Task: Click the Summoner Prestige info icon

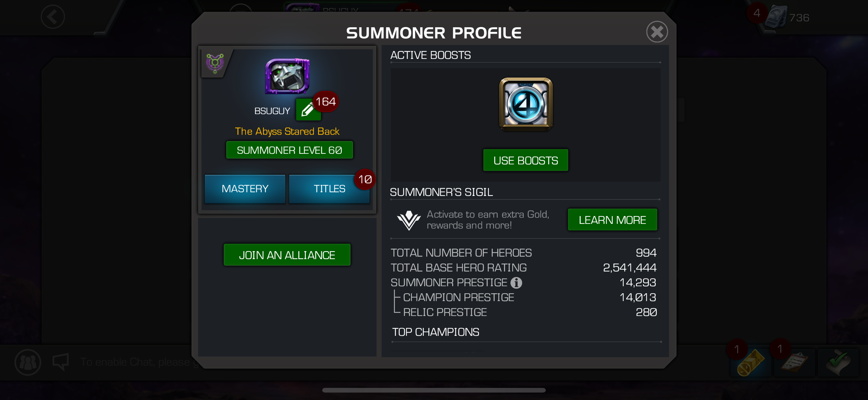Action: coord(516,283)
